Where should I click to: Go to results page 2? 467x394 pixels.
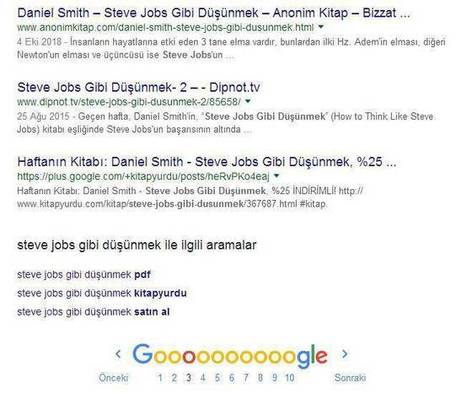(174, 378)
